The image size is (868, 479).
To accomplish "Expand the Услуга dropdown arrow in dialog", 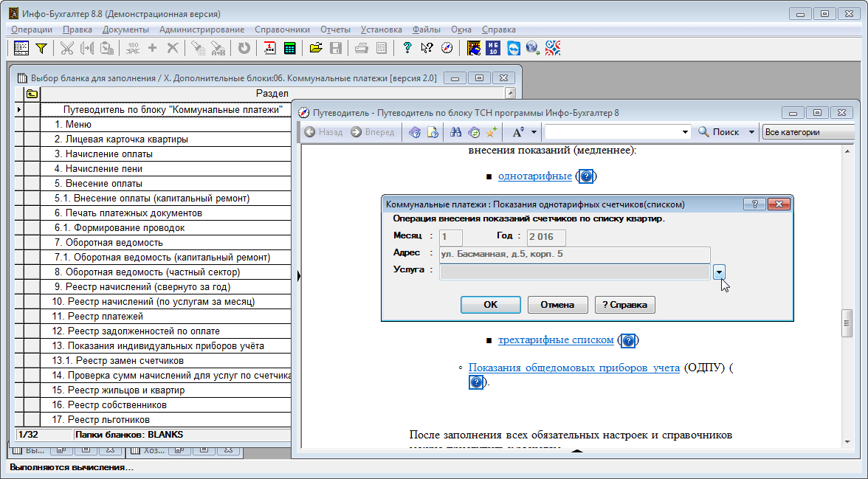I will (x=719, y=272).
